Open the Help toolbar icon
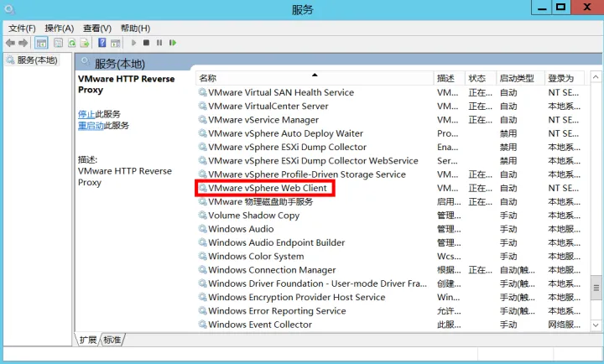This screenshot has width=604, height=364. (102, 43)
